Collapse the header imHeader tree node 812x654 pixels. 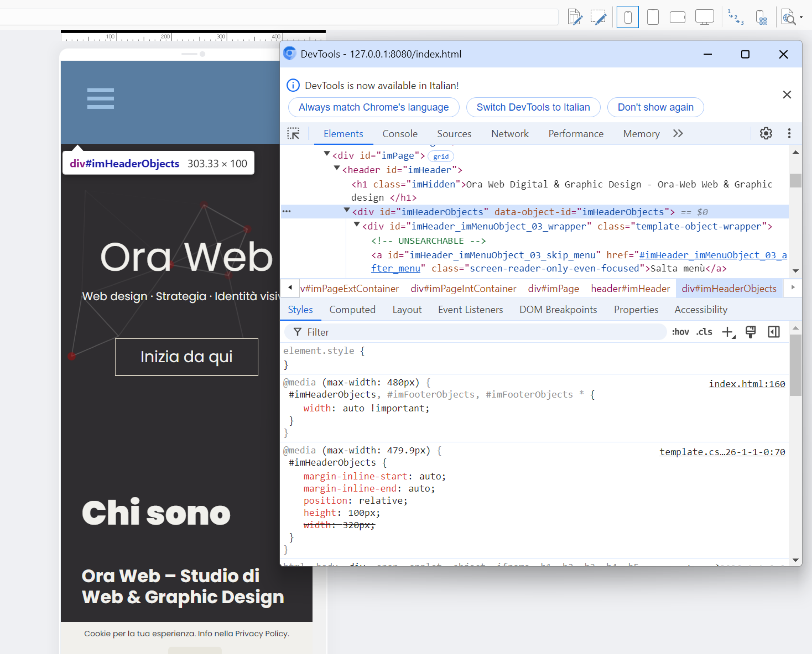pyautogui.click(x=337, y=168)
